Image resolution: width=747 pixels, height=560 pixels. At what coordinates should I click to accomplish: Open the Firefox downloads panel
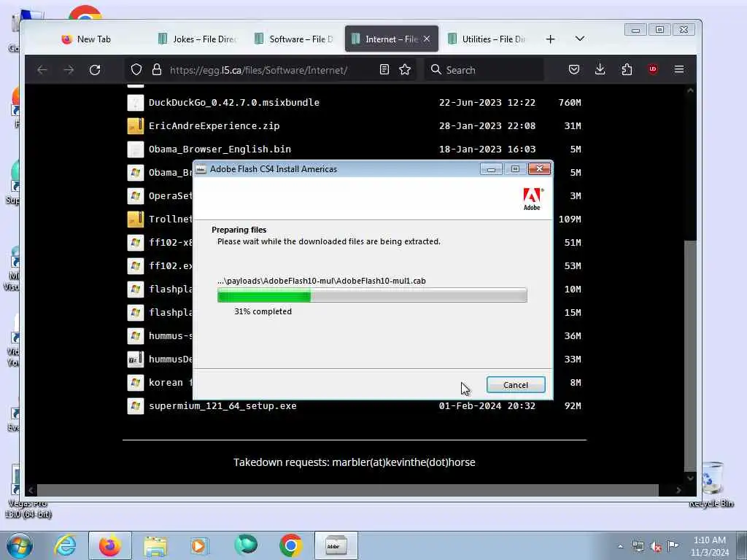(600, 69)
